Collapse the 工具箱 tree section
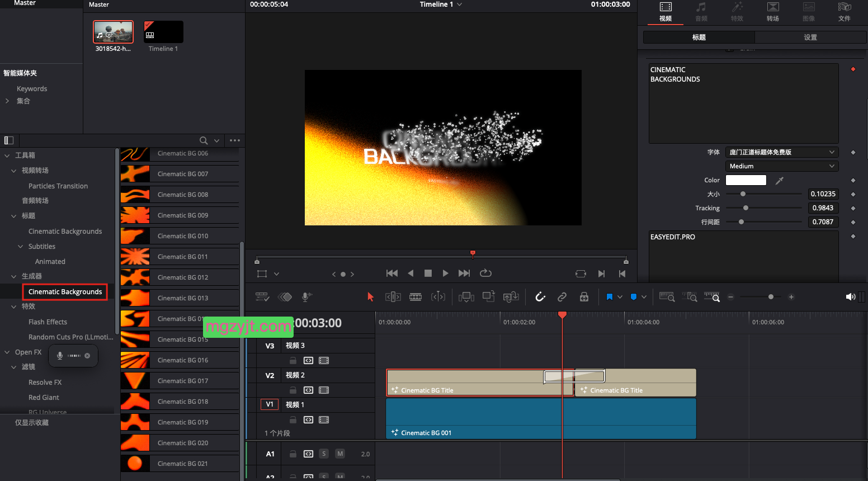The image size is (868, 481). (7, 155)
